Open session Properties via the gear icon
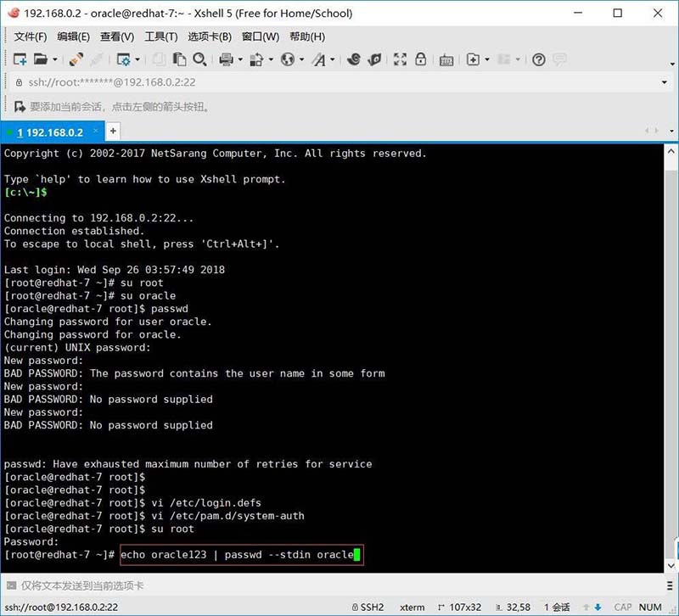The height and width of the screenshot is (616, 679). [125, 59]
